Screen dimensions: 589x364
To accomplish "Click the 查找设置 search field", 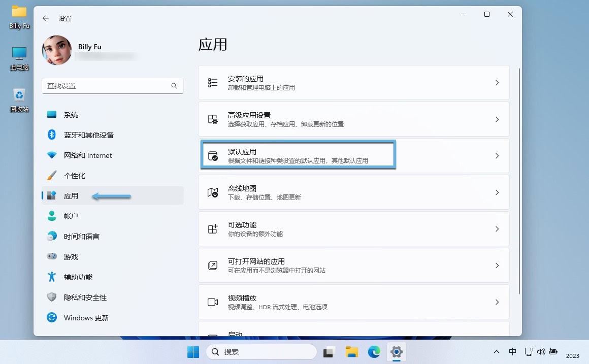I will [x=107, y=86].
